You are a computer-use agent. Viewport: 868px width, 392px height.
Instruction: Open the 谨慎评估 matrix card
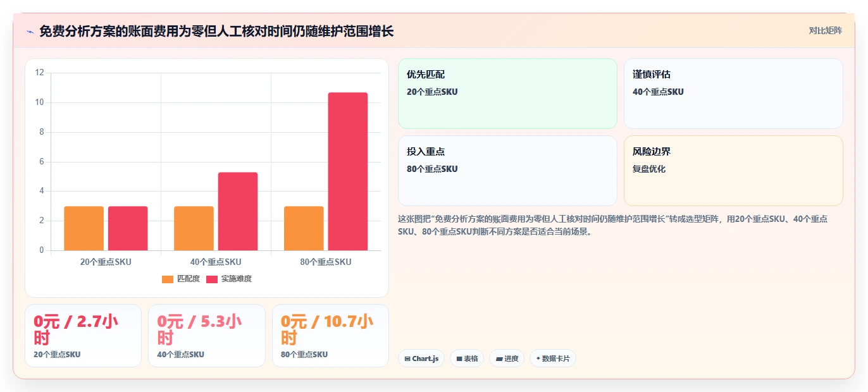click(x=733, y=94)
